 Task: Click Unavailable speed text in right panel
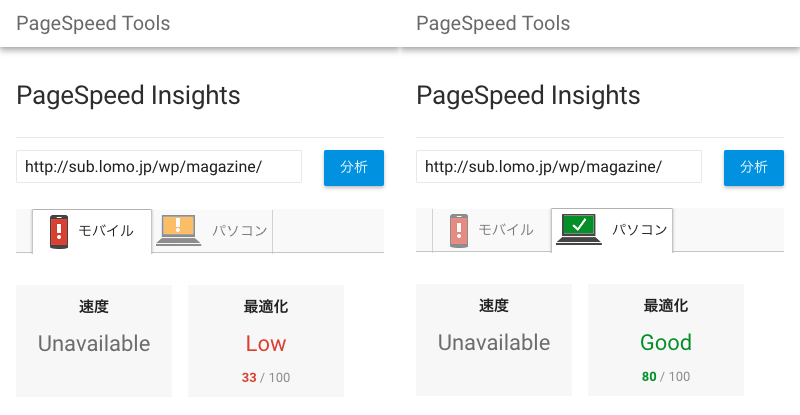[494, 343]
